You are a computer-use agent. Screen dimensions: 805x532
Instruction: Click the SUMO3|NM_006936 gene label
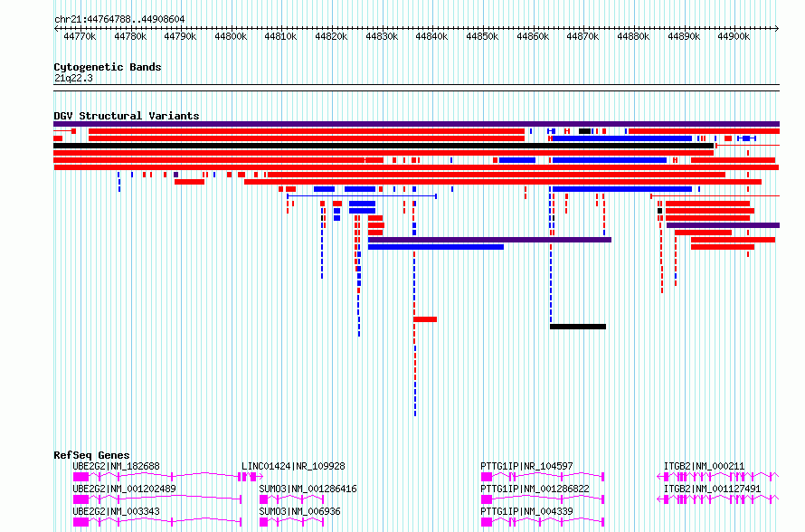(299, 511)
